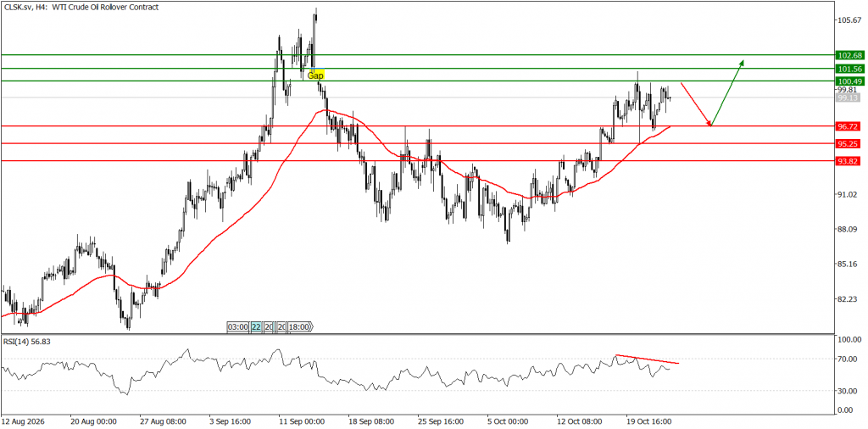Click the chart title CLSK.sv, H4 WTI Crude Oil
Screen dimensions: 868x429
pos(81,7)
